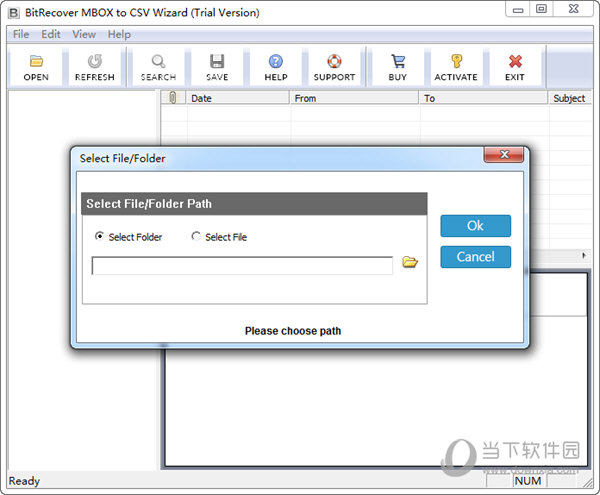
Task: Maximize the BitRecover main window
Action: (x=541, y=9)
